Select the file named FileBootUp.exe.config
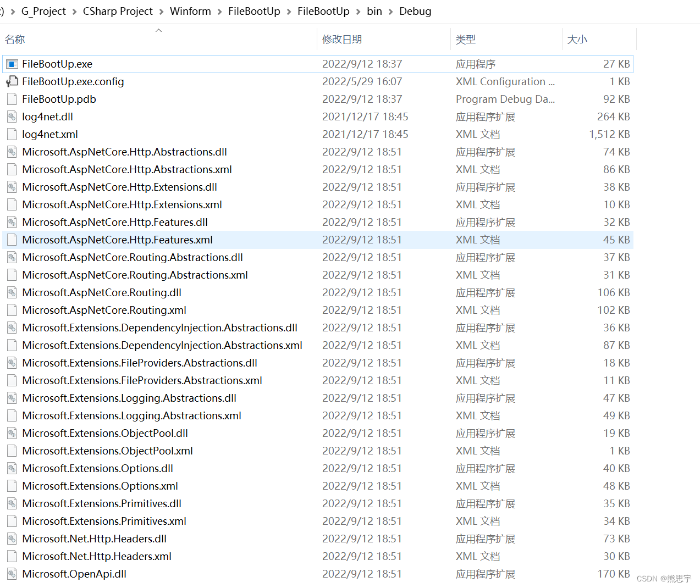The width and height of the screenshot is (700, 588). pos(73,82)
